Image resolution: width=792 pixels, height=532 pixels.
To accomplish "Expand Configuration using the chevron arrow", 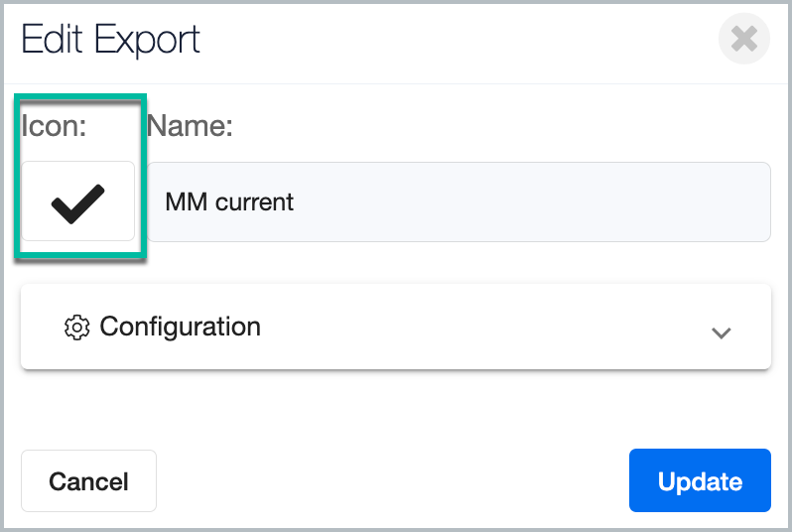I will pos(721,332).
